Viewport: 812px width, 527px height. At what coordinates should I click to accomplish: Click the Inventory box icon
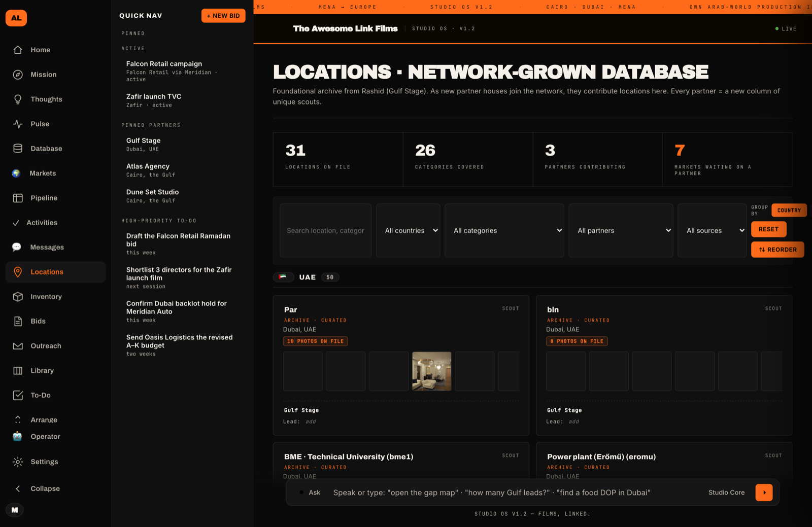pyautogui.click(x=18, y=297)
